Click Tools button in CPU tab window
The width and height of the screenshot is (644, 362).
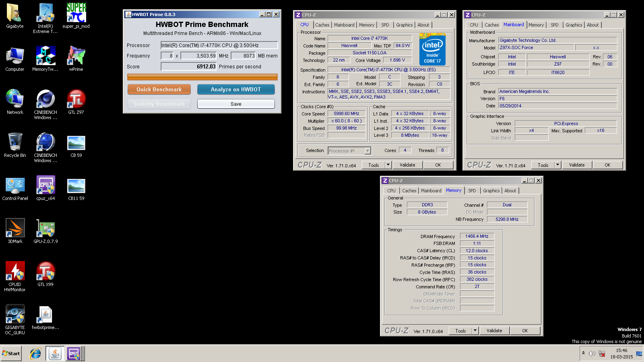[x=374, y=165]
